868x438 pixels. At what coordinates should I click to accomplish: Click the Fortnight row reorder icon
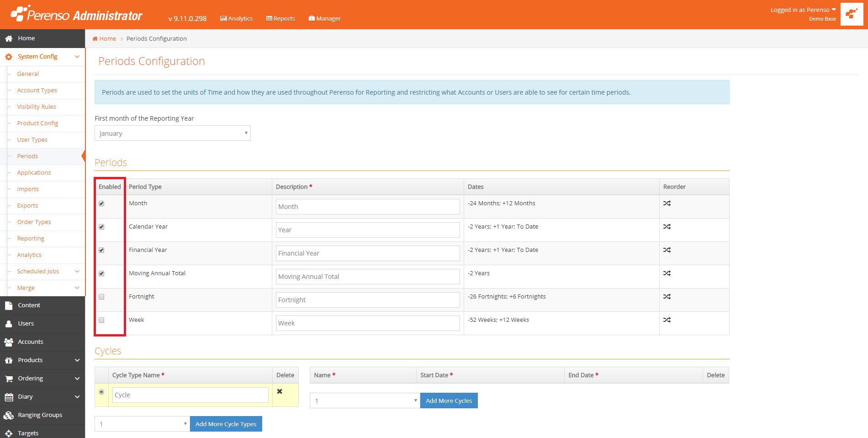(667, 297)
